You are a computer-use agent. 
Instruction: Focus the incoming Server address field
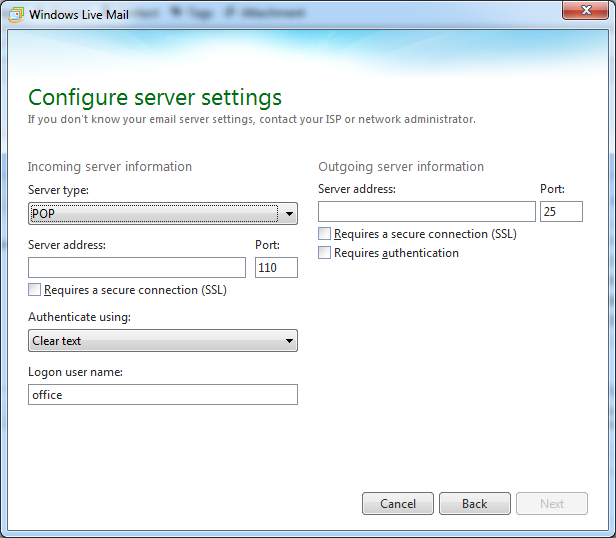point(137,267)
